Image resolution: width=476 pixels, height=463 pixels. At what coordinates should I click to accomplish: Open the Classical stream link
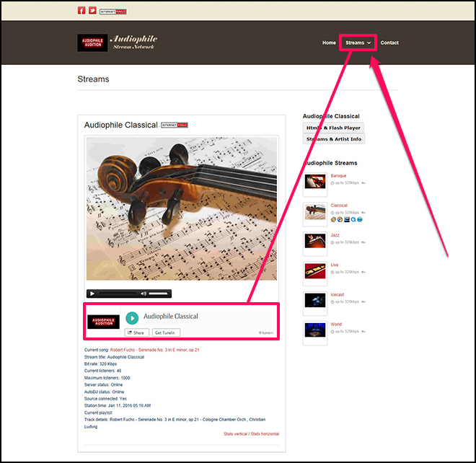tap(339, 206)
